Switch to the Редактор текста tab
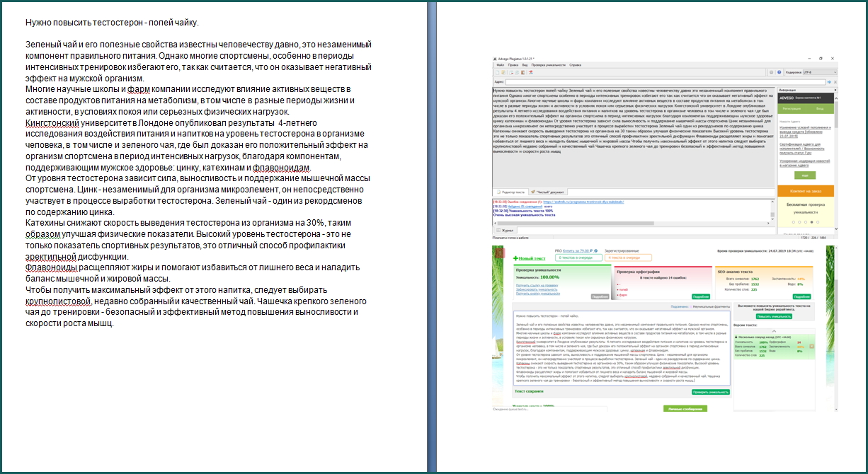This screenshot has height=474, width=868. coord(510,192)
